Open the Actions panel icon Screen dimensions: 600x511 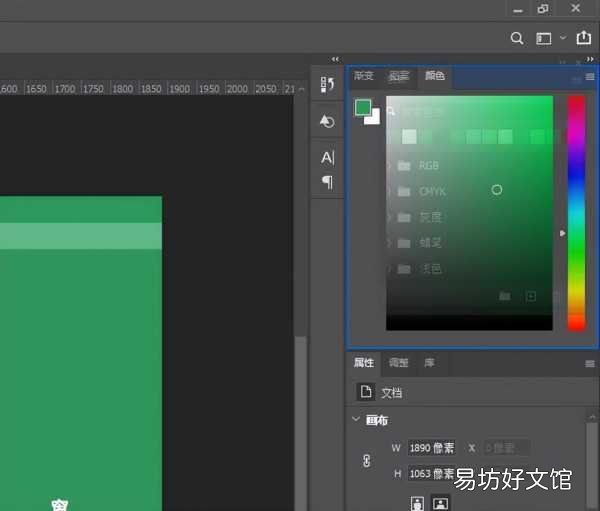coord(327,121)
